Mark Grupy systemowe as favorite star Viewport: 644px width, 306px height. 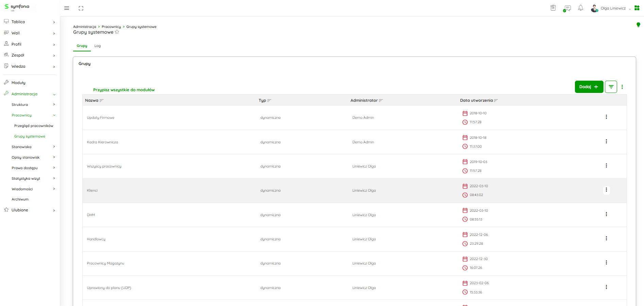click(117, 32)
